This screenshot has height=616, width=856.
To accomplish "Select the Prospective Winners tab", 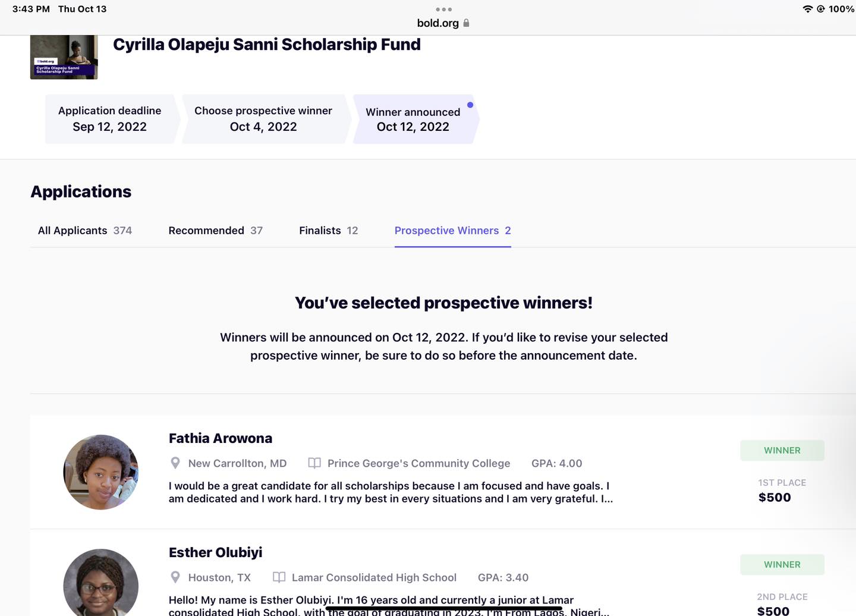I will tap(452, 231).
